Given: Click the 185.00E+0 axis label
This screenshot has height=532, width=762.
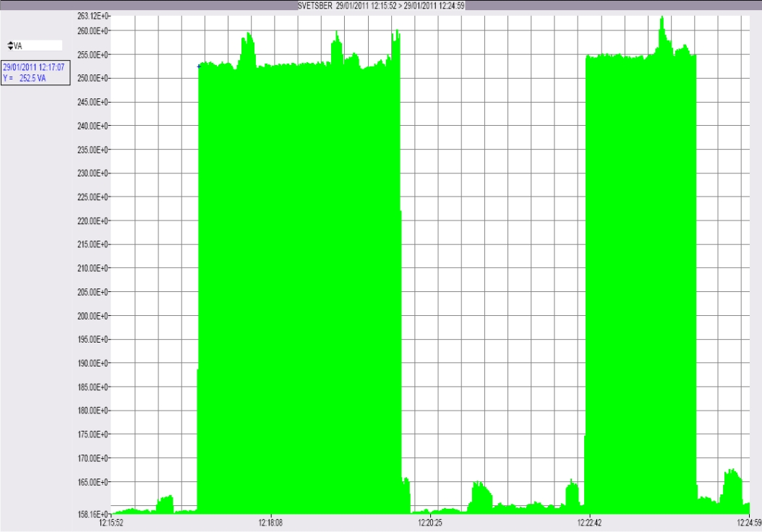Looking at the screenshot, I should [x=93, y=387].
